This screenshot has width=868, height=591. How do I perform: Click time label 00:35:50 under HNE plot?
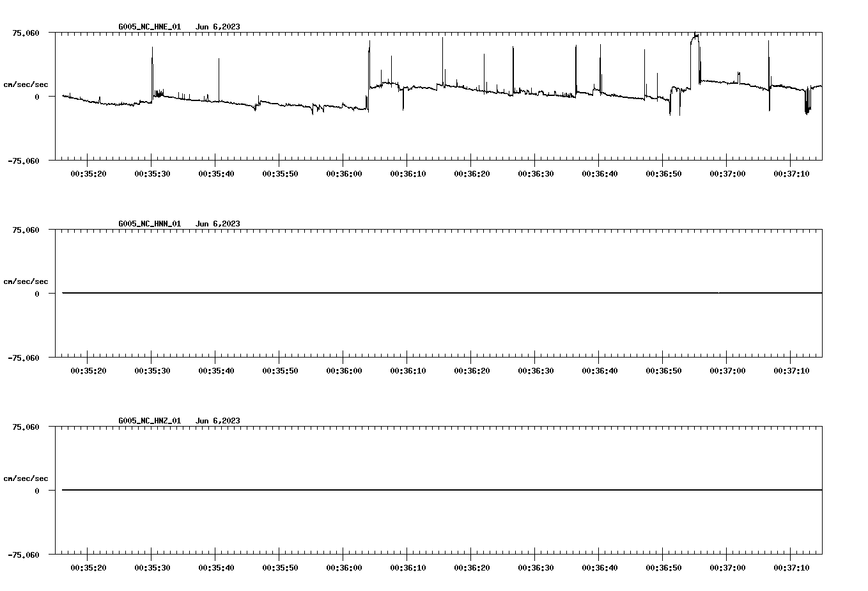coord(280,174)
